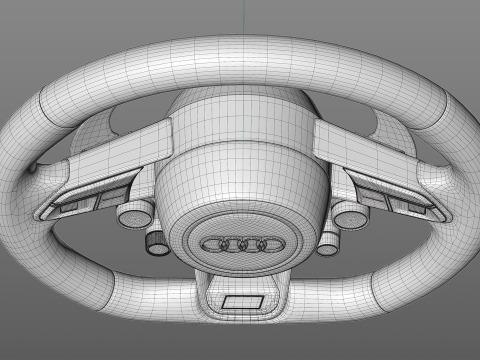Select the Audi four-ring emblem
Image resolution: width=480 pixels, height=360 pixels.
243,245
